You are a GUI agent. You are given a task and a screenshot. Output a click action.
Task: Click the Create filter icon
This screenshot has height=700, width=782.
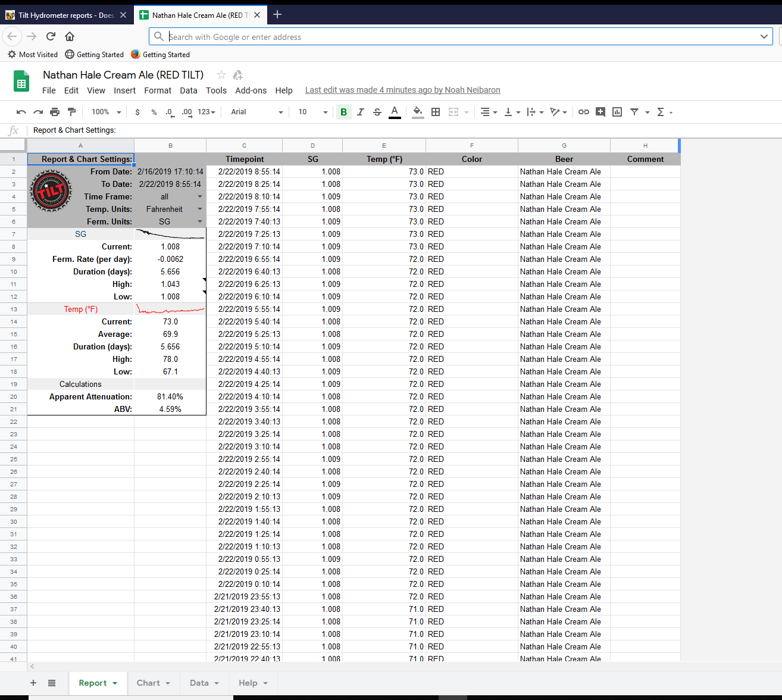click(634, 112)
